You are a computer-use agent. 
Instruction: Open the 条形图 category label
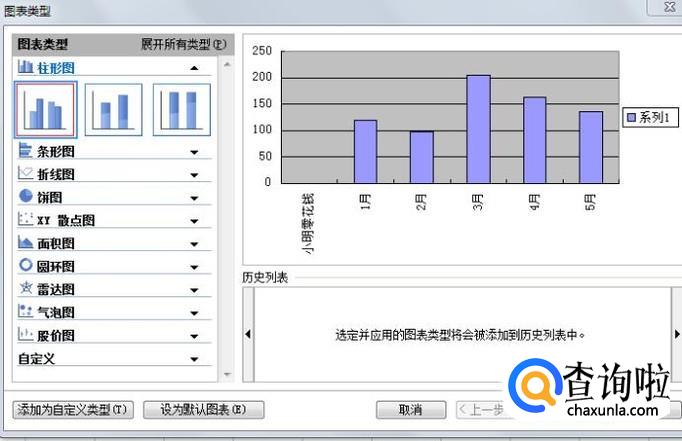tap(56, 152)
